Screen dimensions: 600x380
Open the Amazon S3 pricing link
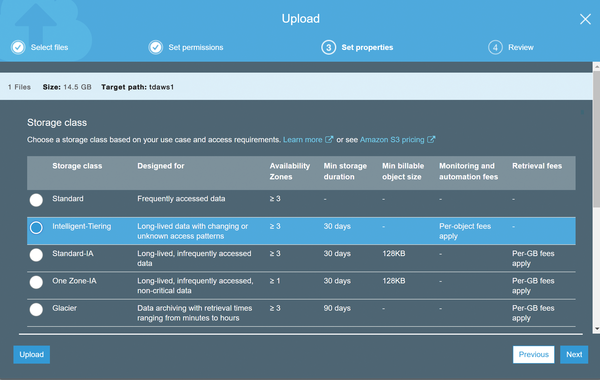click(x=392, y=140)
